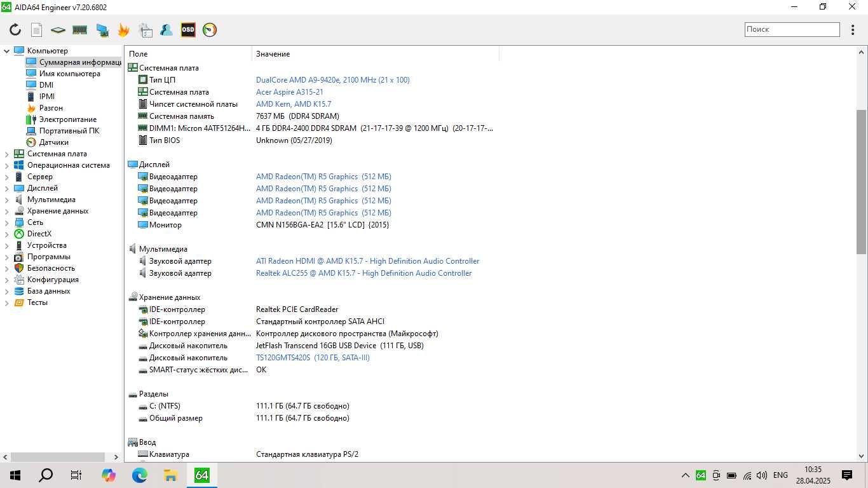The height and width of the screenshot is (488, 868).
Task: Select Разгон in the tree
Action: (x=51, y=108)
